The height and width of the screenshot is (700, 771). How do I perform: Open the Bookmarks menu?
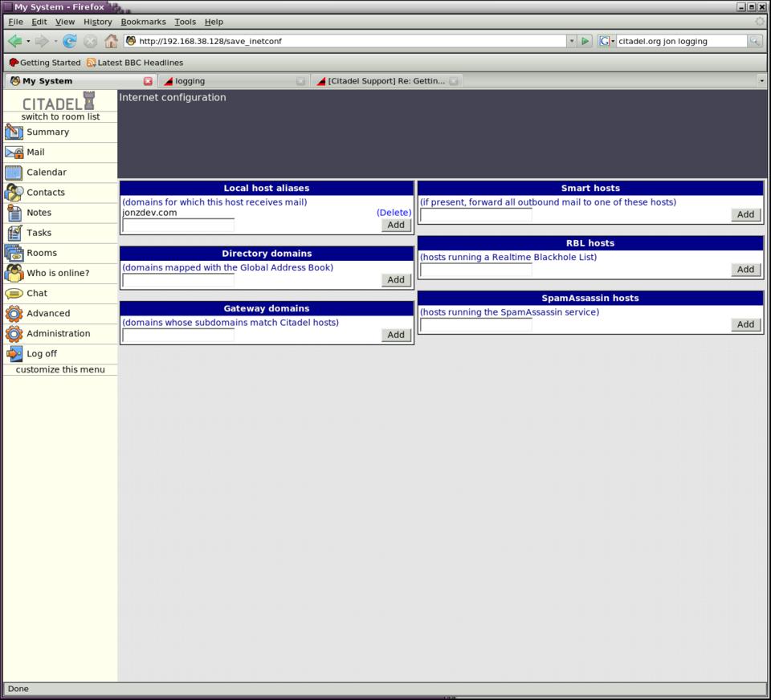[x=143, y=22]
